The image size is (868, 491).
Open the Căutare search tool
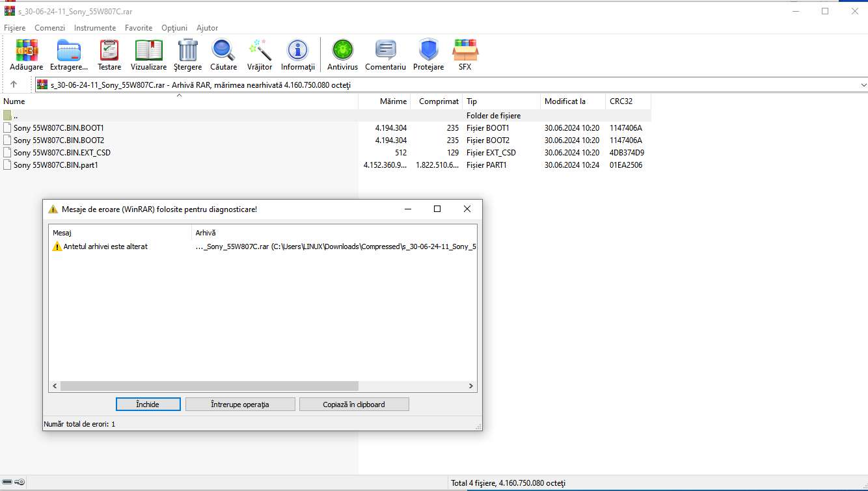tap(223, 50)
